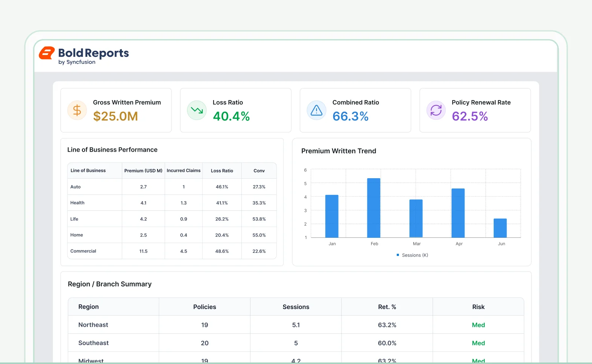The height and width of the screenshot is (364, 592).
Task: Click the Premium (USD M) column header
Action: click(x=143, y=171)
